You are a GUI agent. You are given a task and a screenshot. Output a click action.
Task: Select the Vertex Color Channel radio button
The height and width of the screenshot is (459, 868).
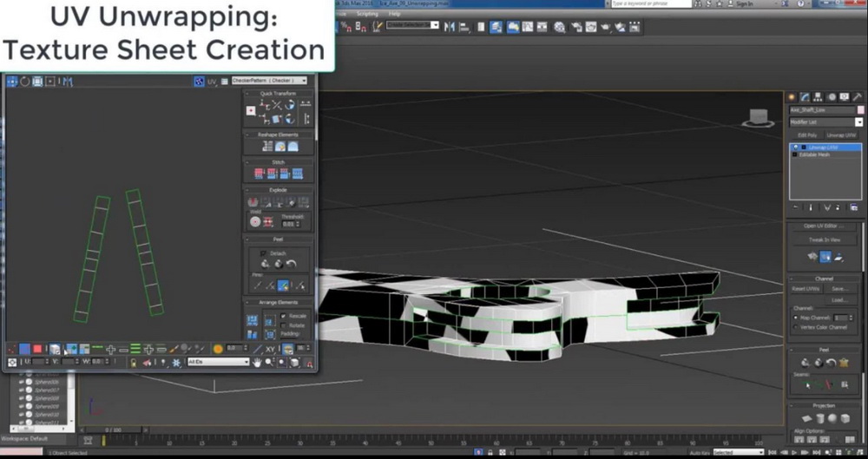(797, 327)
